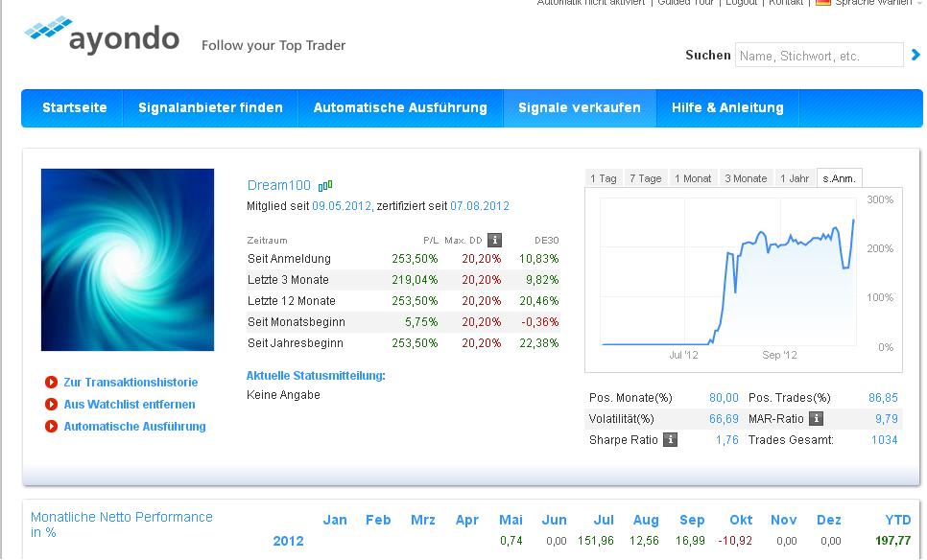Click the Sharpe Ratio info icon
The width and height of the screenshot is (927, 560).
(670, 440)
